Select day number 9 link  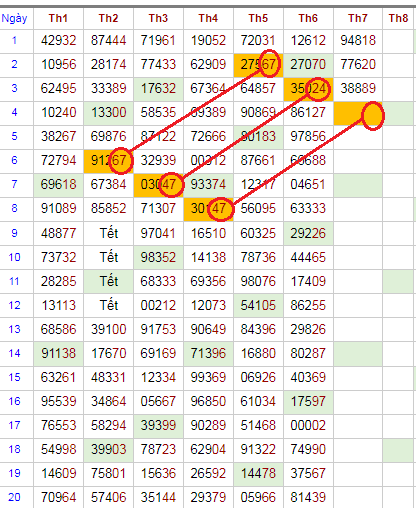point(14,233)
